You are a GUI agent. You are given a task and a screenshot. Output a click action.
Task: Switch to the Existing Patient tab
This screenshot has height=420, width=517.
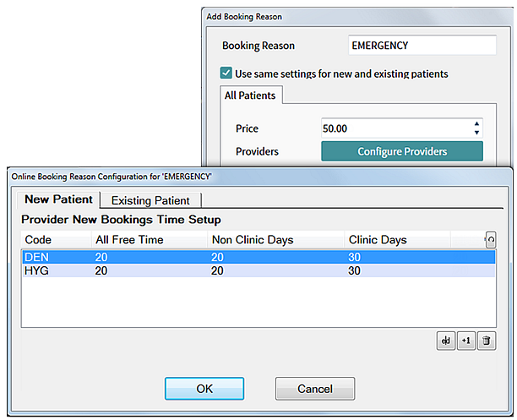[150, 200]
